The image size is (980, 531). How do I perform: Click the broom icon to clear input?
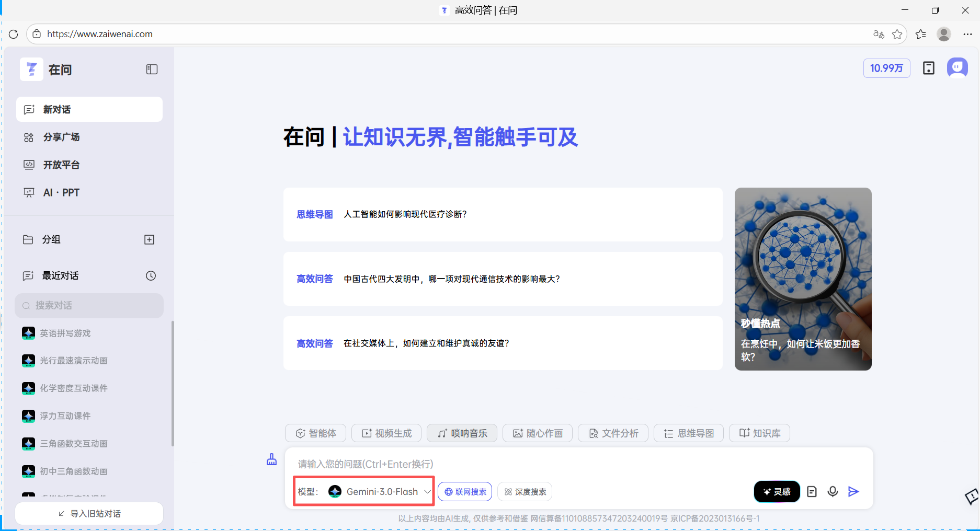click(x=271, y=459)
